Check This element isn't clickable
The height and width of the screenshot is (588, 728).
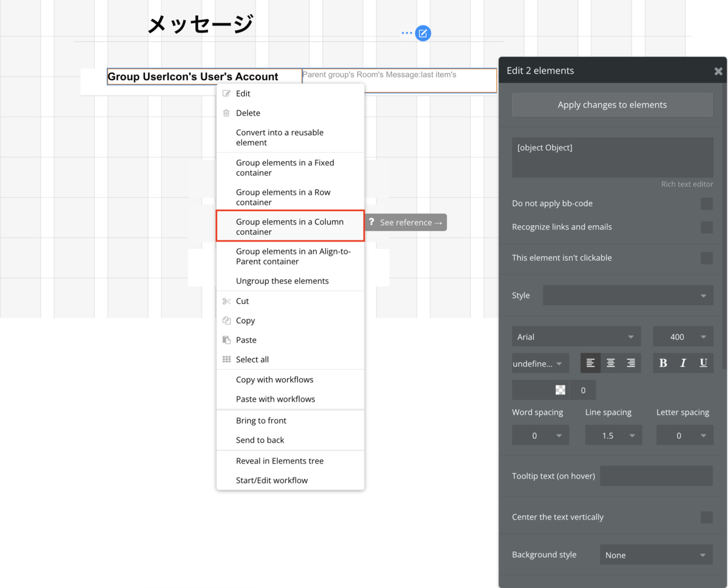tap(707, 258)
